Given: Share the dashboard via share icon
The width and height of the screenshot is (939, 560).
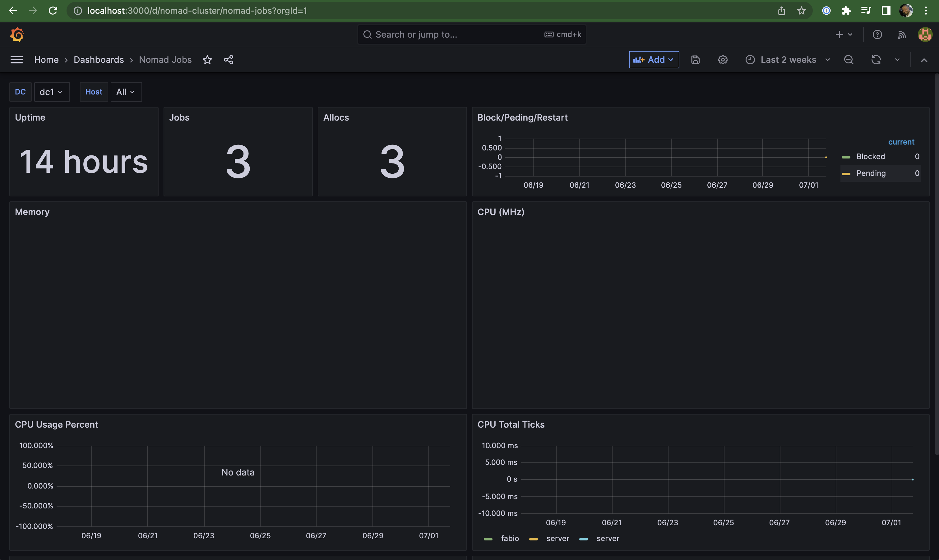Looking at the screenshot, I should coord(229,60).
